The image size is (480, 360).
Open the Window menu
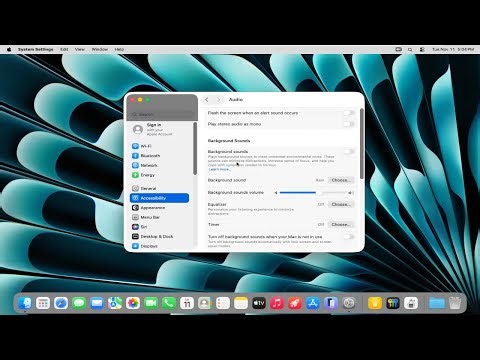pyautogui.click(x=100, y=49)
